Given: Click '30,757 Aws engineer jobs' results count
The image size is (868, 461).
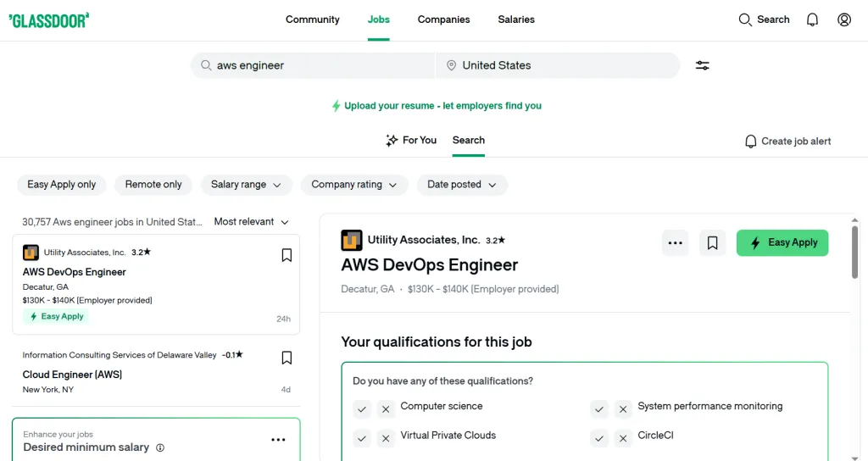Looking at the screenshot, I should click(x=111, y=222).
